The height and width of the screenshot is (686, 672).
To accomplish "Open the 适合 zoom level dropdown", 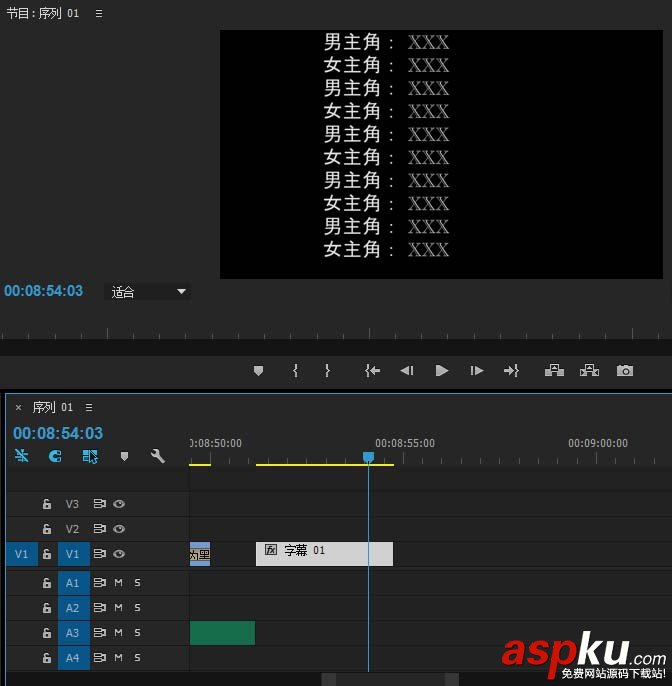I will tap(149, 292).
